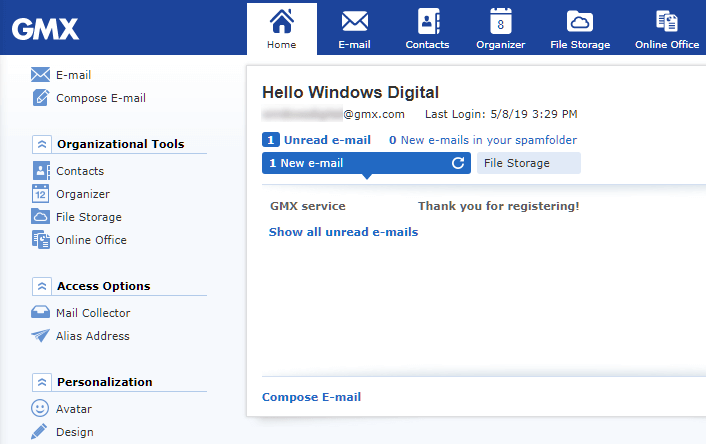Collapse the Organizational Tools section

[x=41, y=144]
